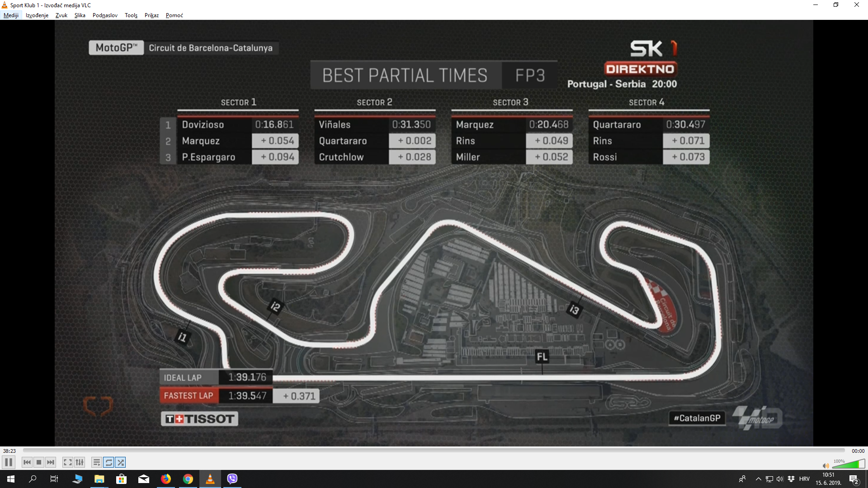Pause the video playback
Viewport: 868px width, 488px height.
(9, 462)
